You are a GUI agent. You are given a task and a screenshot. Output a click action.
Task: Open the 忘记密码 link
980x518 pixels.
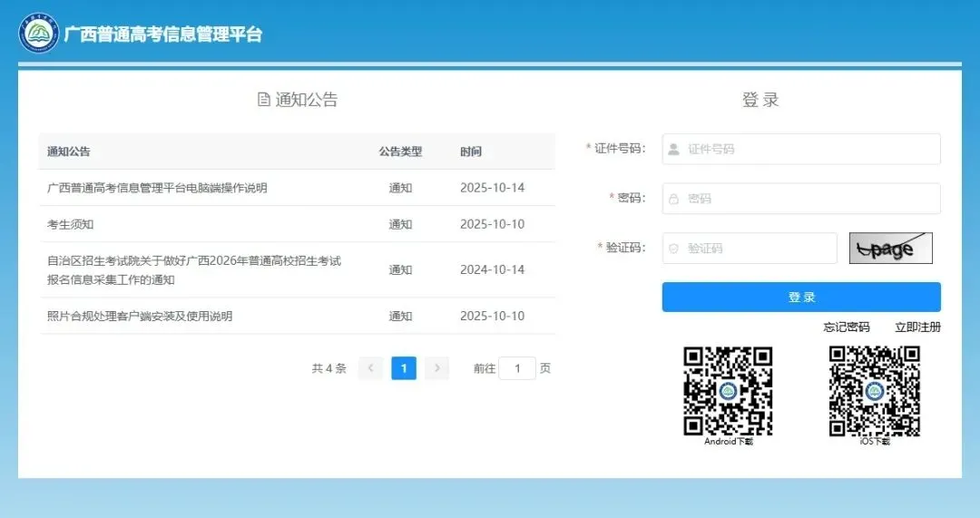pos(847,327)
